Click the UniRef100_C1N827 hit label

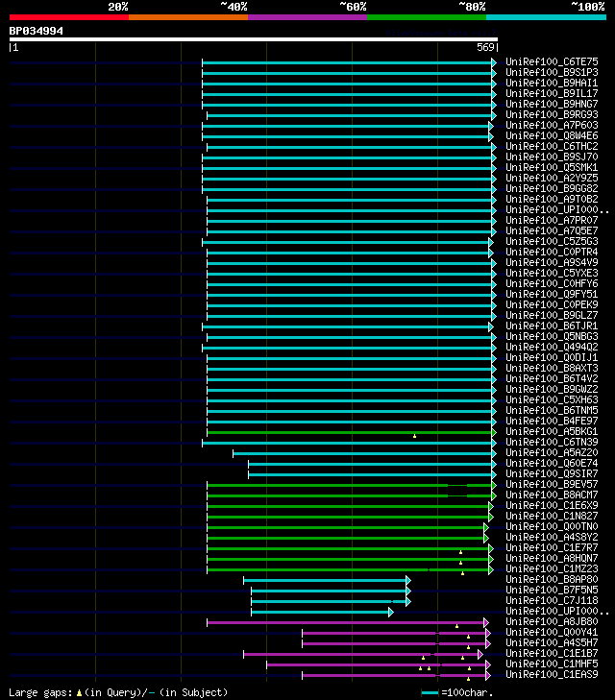point(552,516)
